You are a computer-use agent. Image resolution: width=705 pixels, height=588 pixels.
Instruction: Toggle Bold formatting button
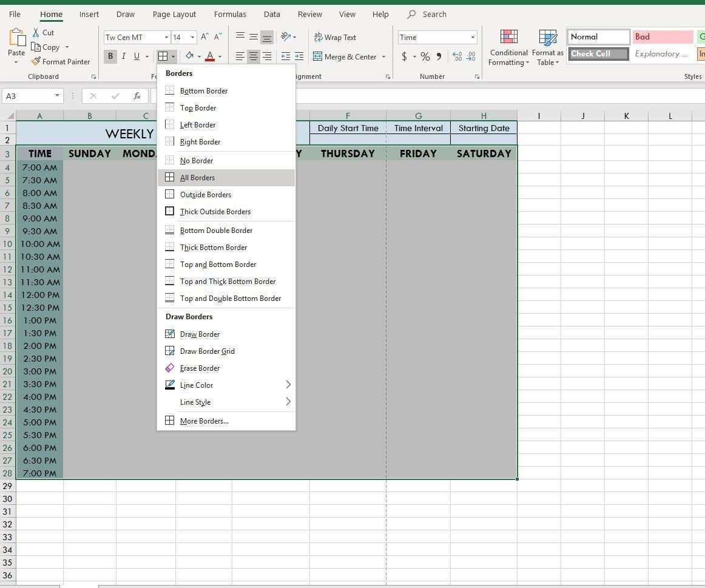tap(110, 56)
